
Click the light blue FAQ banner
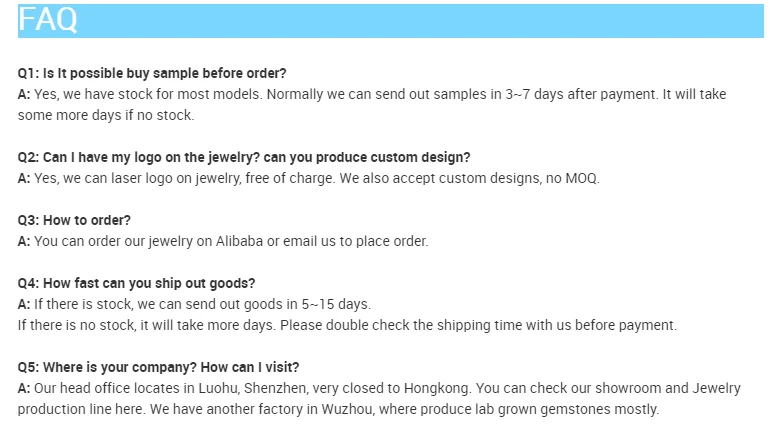tap(390, 21)
